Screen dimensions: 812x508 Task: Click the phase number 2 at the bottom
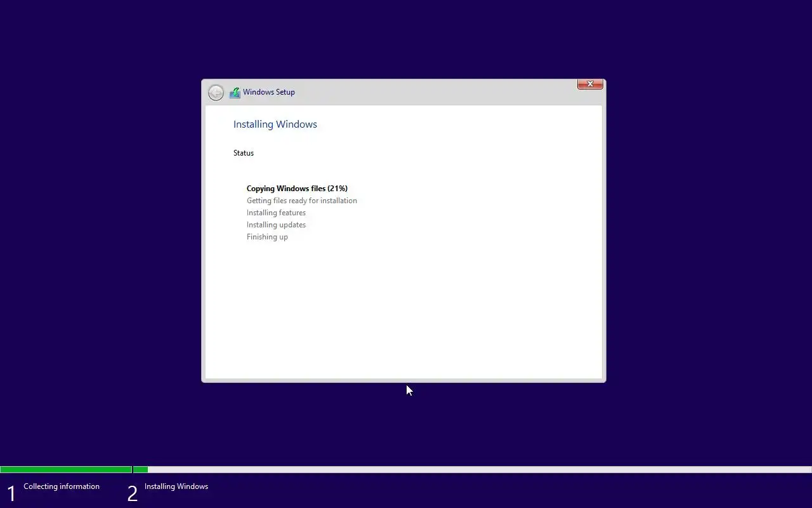[132, 493]
